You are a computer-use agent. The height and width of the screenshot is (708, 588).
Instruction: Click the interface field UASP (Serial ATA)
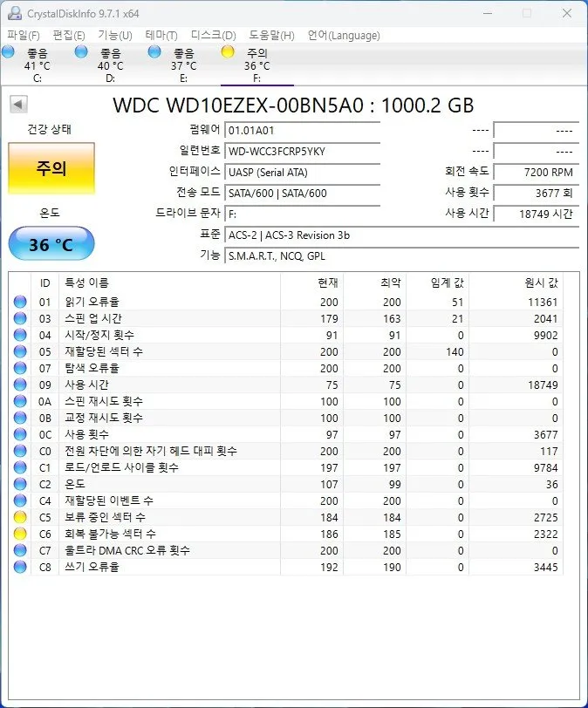(302, 172)
